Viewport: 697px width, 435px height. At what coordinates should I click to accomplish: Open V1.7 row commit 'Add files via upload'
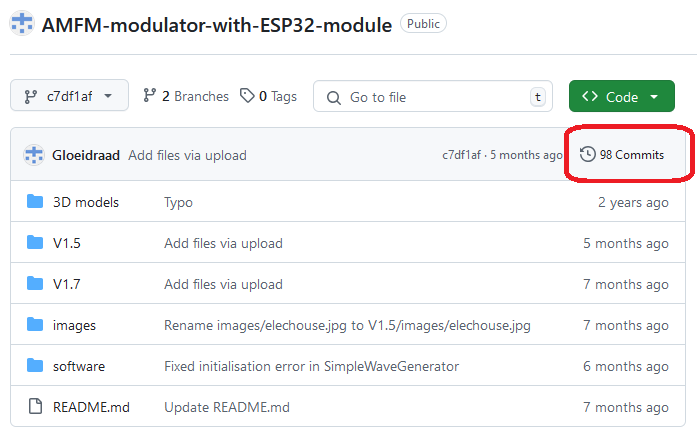223,284
